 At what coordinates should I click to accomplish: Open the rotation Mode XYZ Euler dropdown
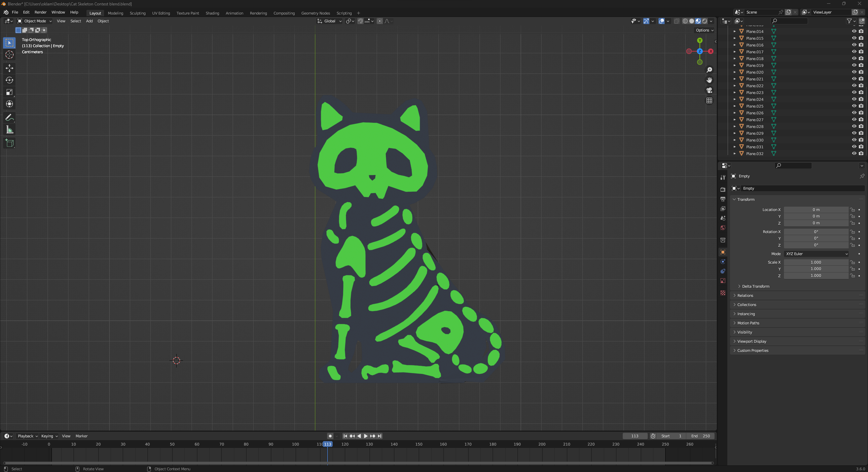click(816, 254)
